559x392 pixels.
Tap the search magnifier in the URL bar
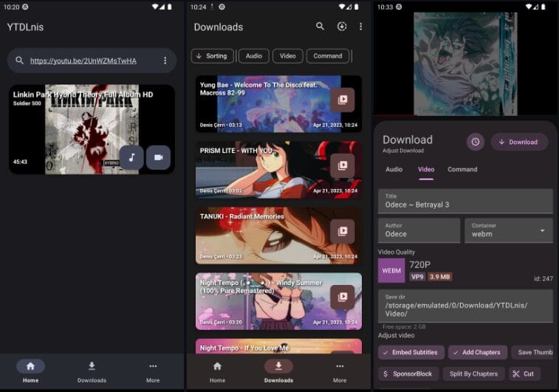tap(20, 61)
